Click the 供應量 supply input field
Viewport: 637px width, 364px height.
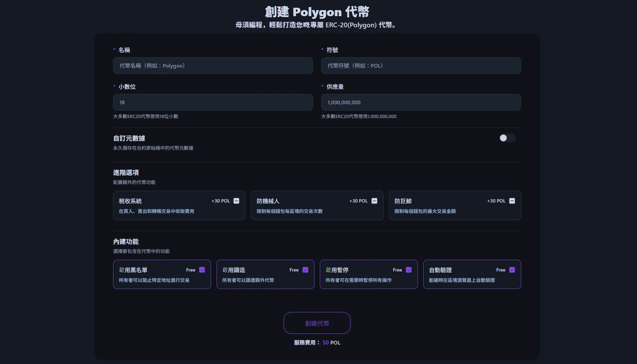tap(421, 102)
